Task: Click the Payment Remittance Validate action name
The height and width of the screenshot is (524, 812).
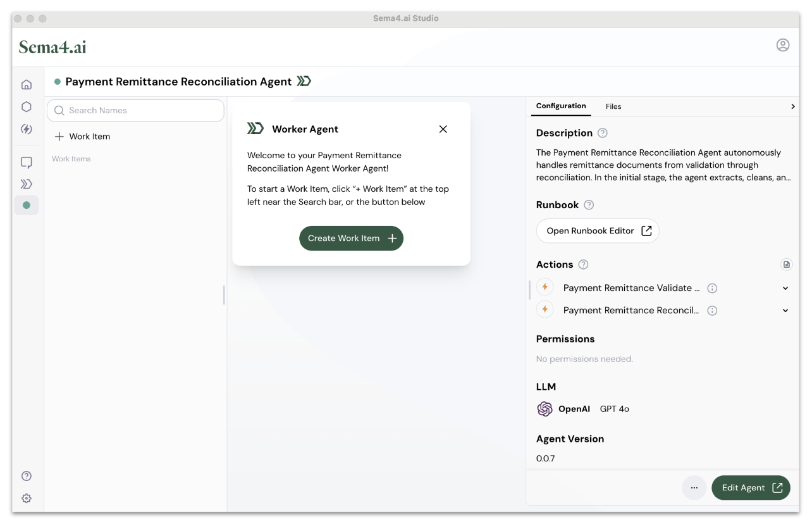Action: [631, 288]
